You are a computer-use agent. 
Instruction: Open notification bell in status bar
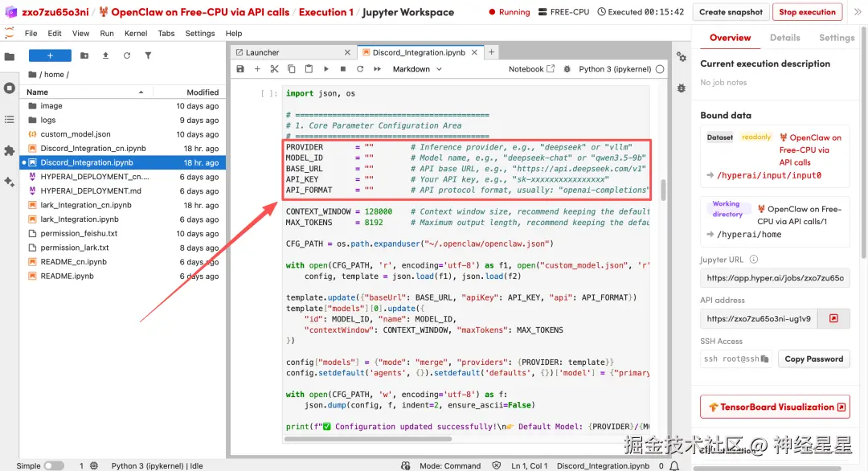coord(674,466)
